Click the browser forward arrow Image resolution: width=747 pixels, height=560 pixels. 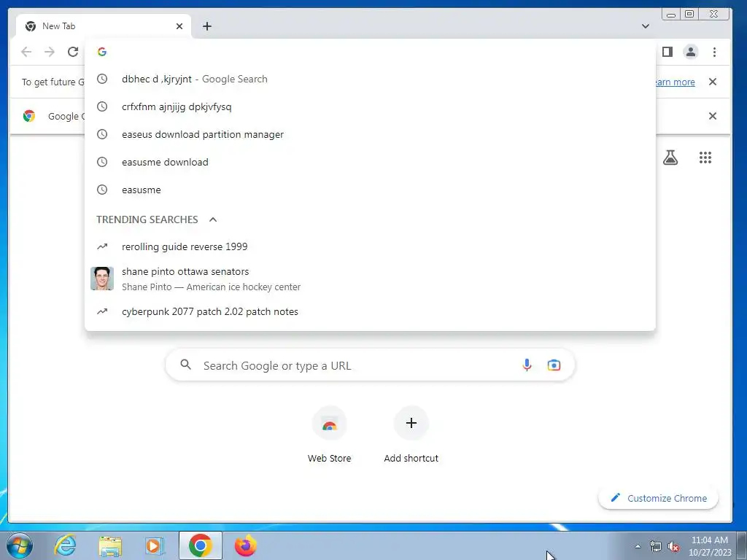tap(50, 52)
